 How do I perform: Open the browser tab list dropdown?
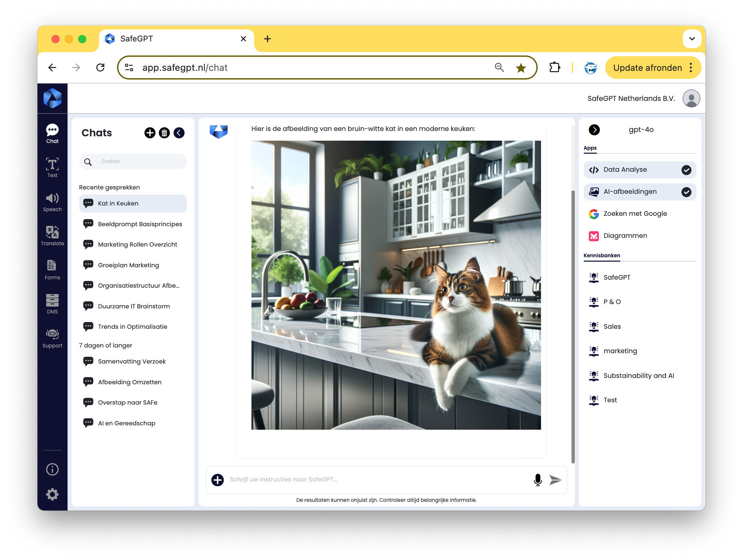tap(692, 39)
